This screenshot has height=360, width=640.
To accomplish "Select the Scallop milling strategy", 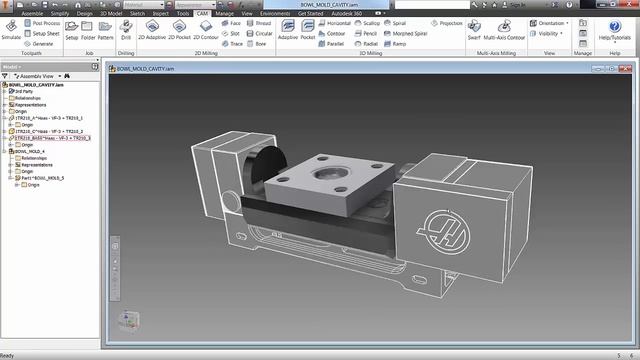I will pyautogui.click(x=367, y=23).
